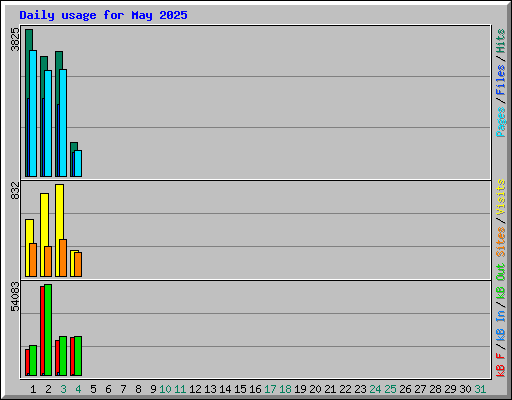Click the day 1 orange Sites bar
The width and height of the screenshot is (512, 400).
tap(33, 260)
